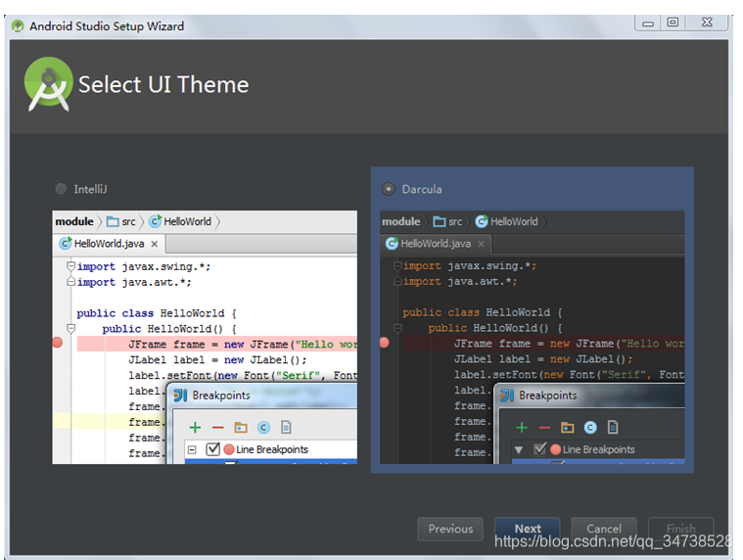743x560 pixels.
Task: Select the Darcula theme radio button
Action: coord(388,189)
